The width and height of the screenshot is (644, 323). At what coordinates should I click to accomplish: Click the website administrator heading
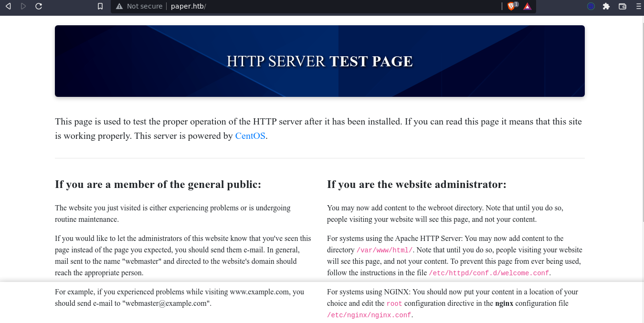tap(416, 184)
